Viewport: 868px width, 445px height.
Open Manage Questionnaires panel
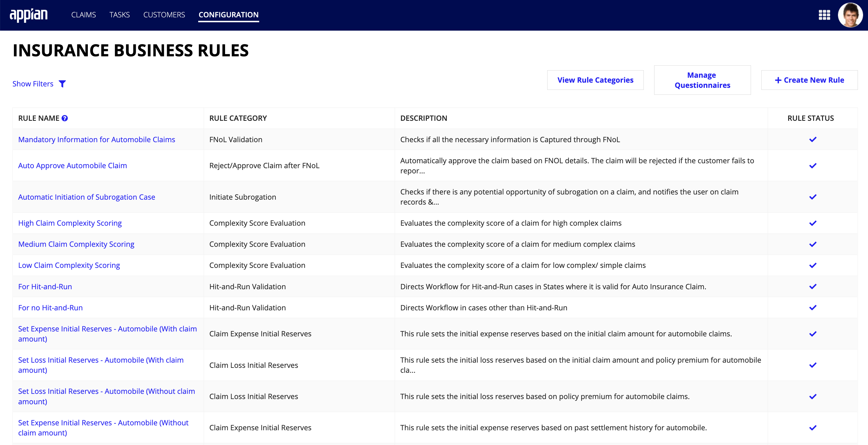(x=702, y=79)
